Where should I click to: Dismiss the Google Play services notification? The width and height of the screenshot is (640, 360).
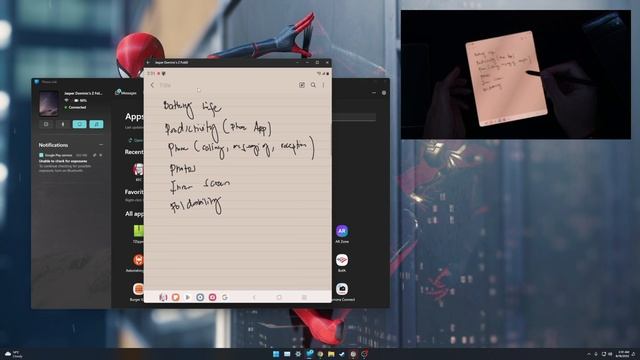point(101,155)
